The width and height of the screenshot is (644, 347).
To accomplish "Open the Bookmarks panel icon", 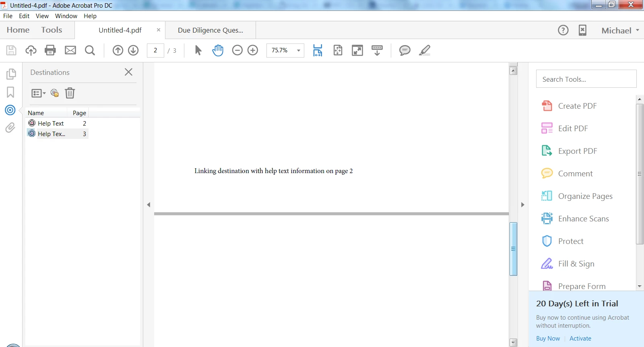I will click(10, 92).
